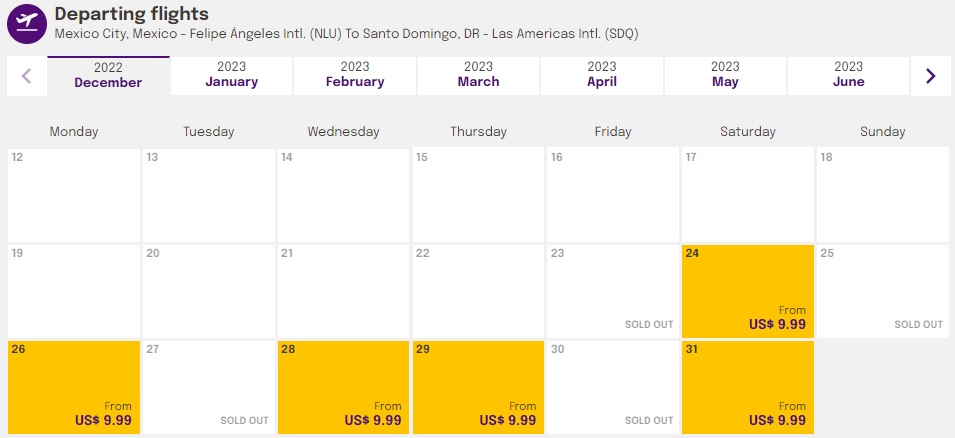Click the December 19 calendar cell
The width and height of the screenshot is (955, 438).
click(74, 291)
